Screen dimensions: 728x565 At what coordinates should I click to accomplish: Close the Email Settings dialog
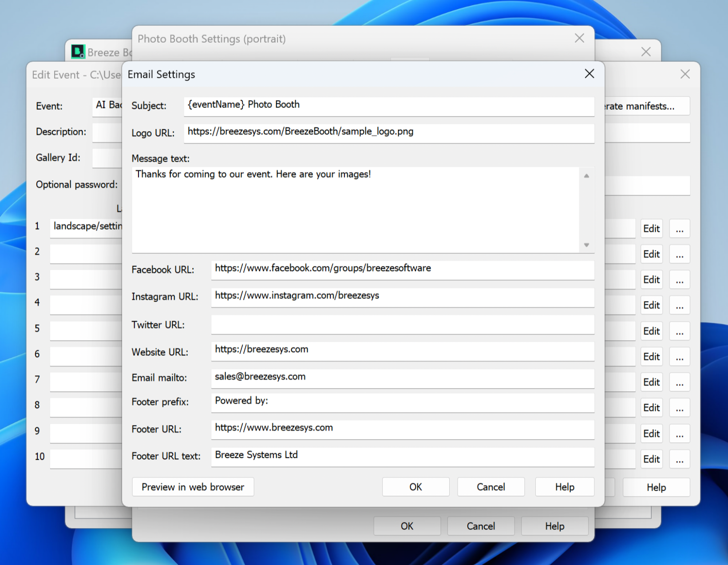[589, 74]
